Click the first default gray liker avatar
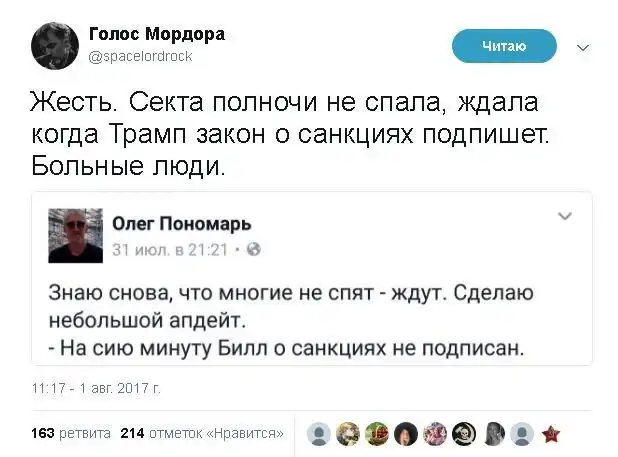Image resolution: width=618 pixels, height=457 pixels. click(x=319, y=433)
